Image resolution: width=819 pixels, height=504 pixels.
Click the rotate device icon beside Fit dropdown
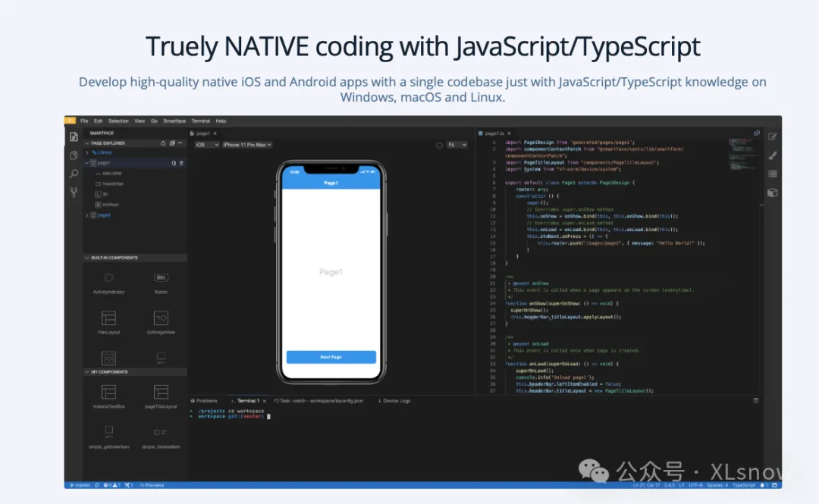439,145
